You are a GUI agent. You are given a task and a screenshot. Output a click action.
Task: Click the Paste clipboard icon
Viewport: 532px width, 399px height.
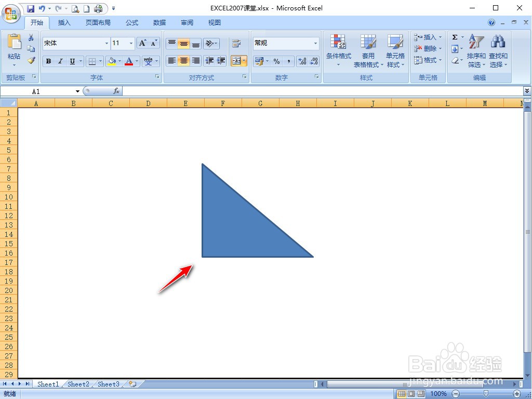14,42
